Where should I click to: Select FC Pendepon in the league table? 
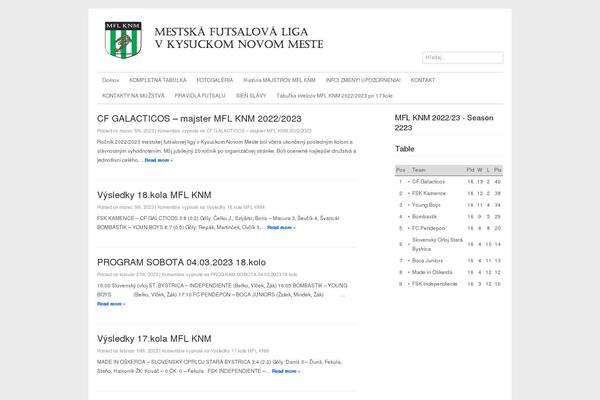pos(428,228)
